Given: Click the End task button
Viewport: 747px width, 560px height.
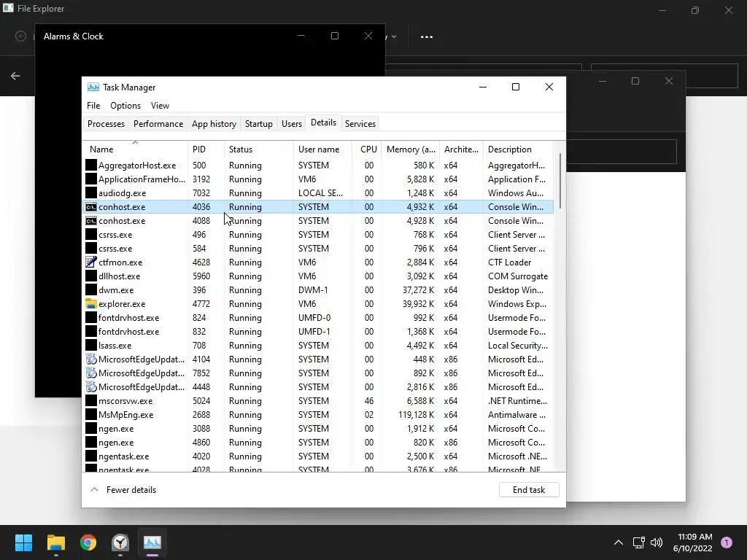Looking at the screenshot, I should click(529, 490).
